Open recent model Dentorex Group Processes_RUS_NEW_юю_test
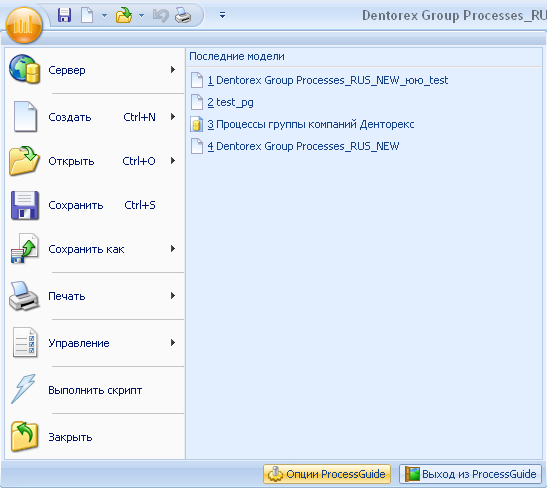The width and height of the screenshot is (547, 488). click(328, 81)
